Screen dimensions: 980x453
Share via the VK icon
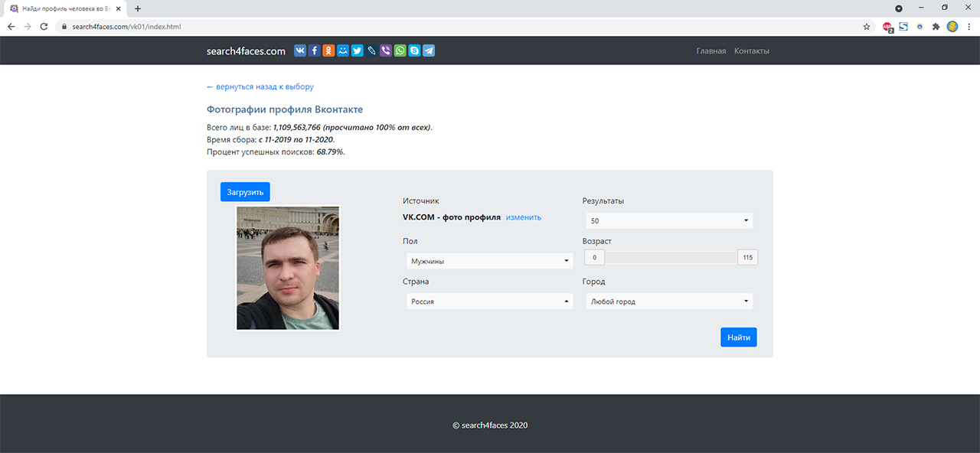pyautogui.click(x=300, y=51)
